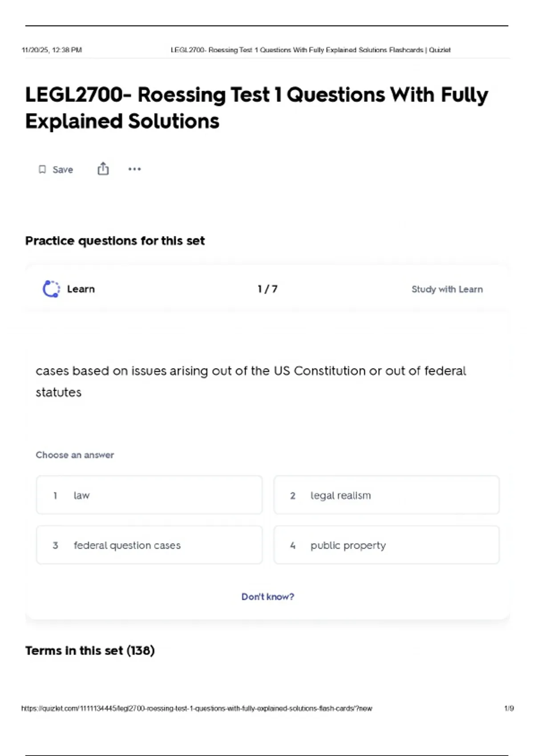
Task: Click the LEGL2700 flashcard set title
Action: (256, 108)
